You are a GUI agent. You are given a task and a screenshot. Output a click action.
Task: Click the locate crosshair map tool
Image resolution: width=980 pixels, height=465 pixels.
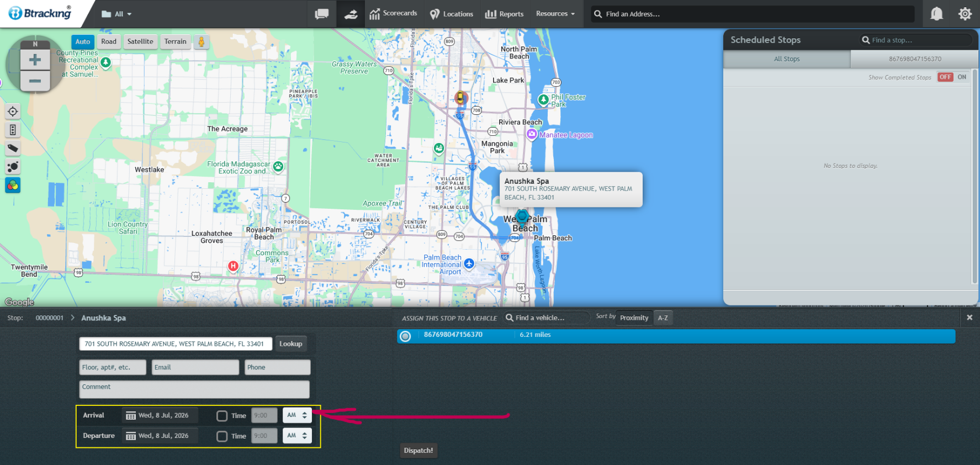pos(13,112)
